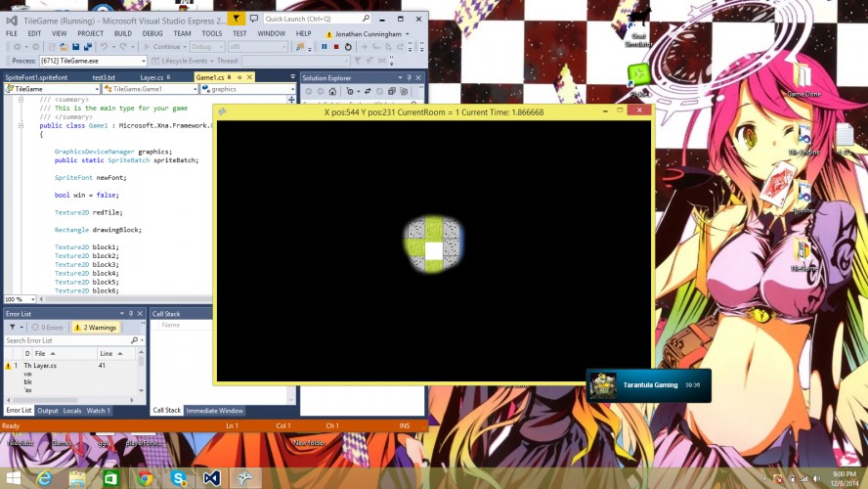Click the Windows Start button
This screenshot has width=868, height=489.
[14, 477]
